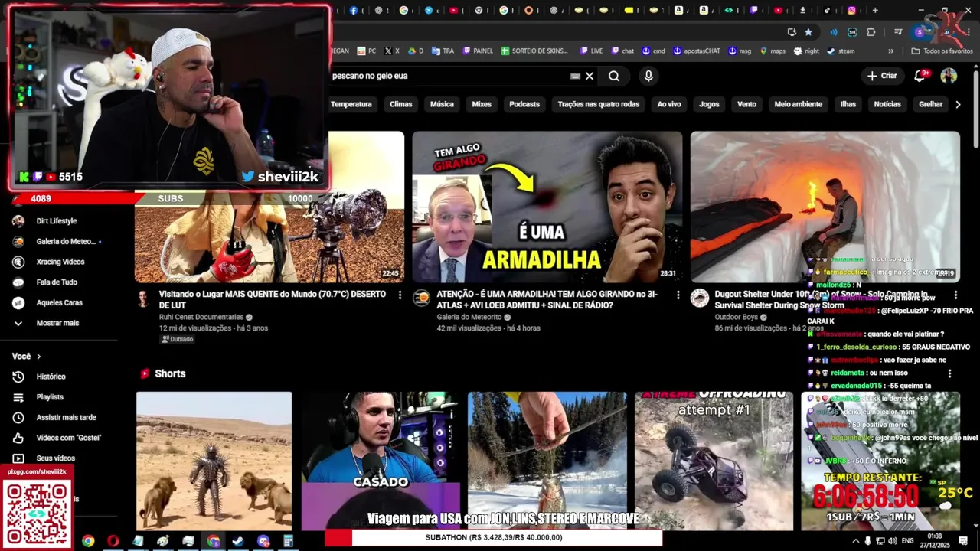Show more bookmarks with the double chevron
The width and height of the screenshot is (980, 551).
[x=890, y=51]
